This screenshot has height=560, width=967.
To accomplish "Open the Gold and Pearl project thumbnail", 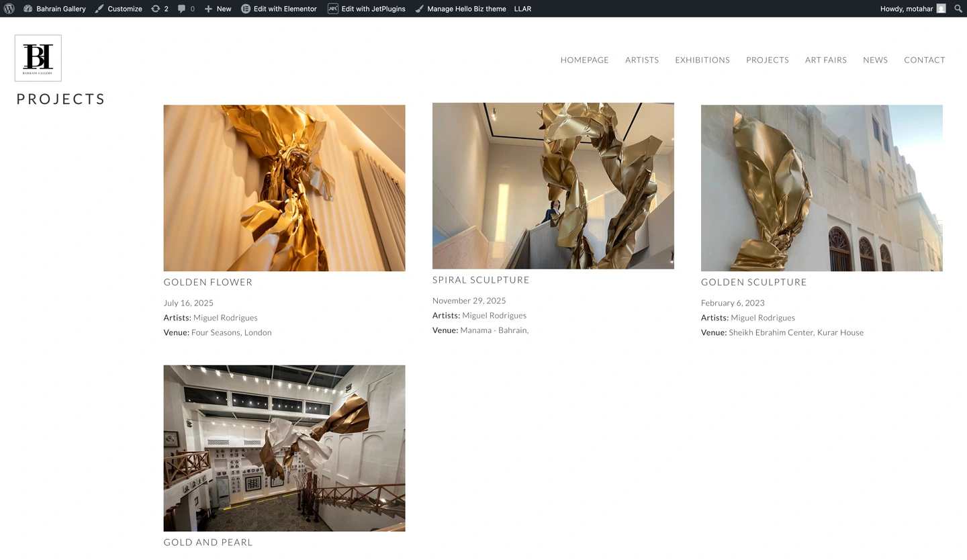I will pyautogui.click(x=284, y=448).
